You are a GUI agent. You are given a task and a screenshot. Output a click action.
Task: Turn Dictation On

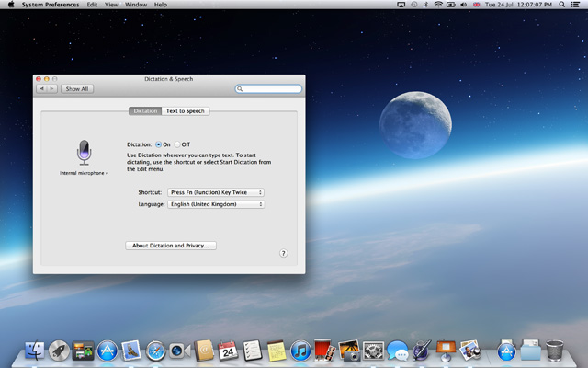(x=159, y=144)
